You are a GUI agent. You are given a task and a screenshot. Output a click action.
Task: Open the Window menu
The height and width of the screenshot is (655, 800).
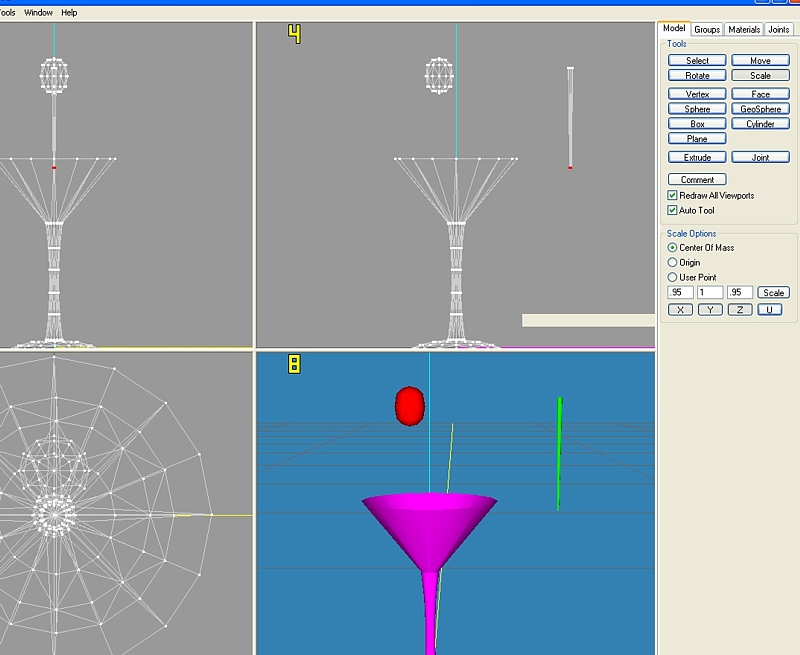coord(38,13)
